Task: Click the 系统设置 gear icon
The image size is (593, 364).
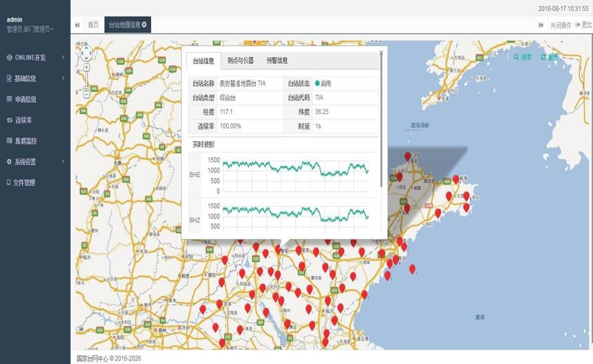Action: point(9,161)
